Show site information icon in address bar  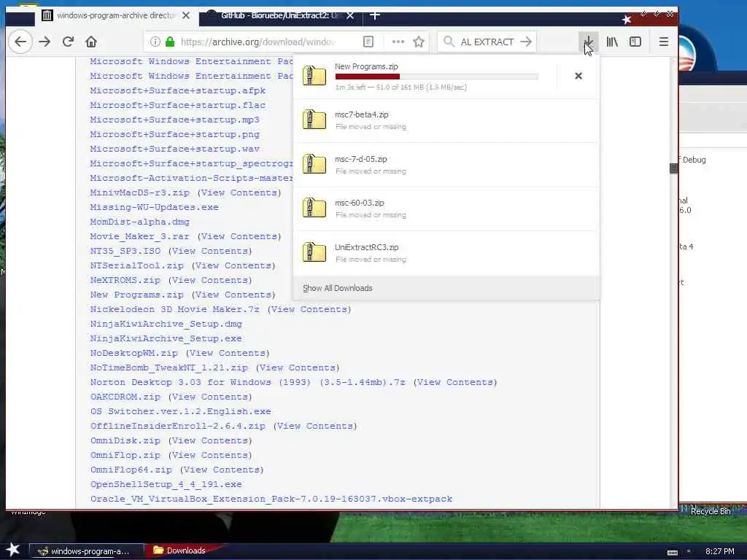[155, 42]
